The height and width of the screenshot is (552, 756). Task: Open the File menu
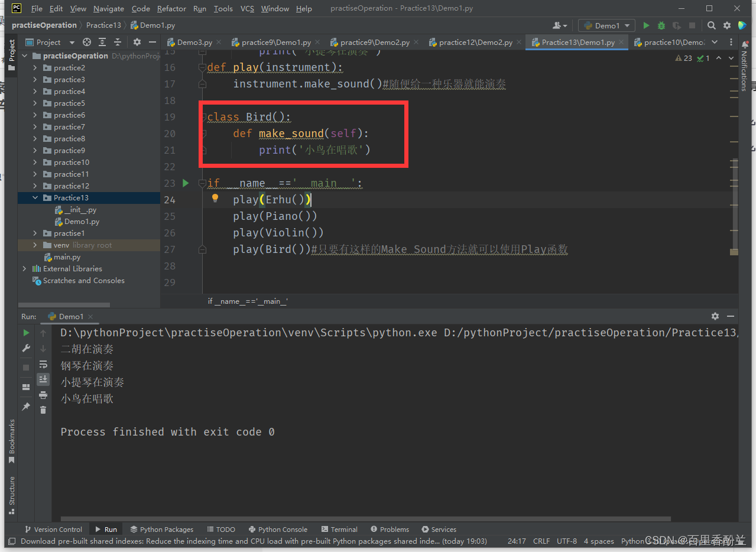[36, 9]
